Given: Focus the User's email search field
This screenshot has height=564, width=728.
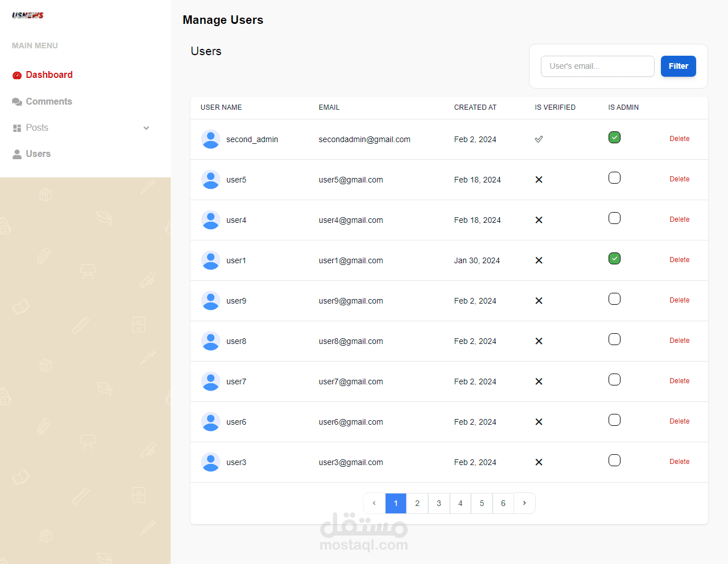Looking at the screenshot, I should pyautogui.click(x=597, y=67).
